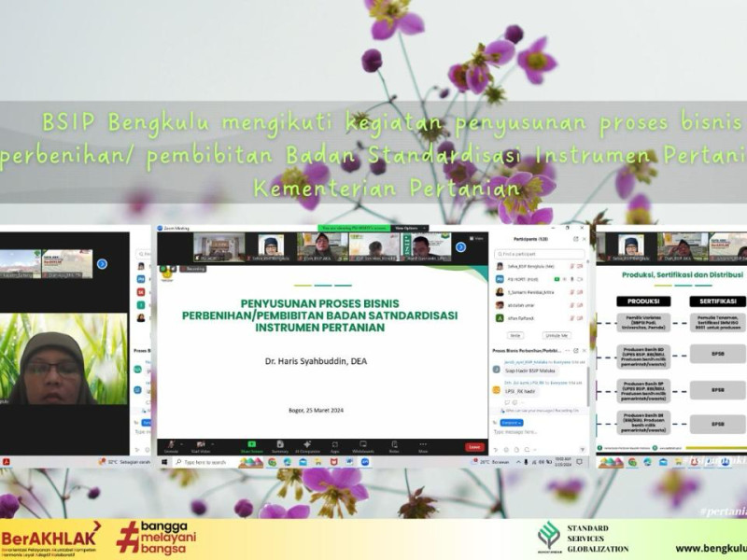Click the Invite button in Participants panel

click(515, 335)
